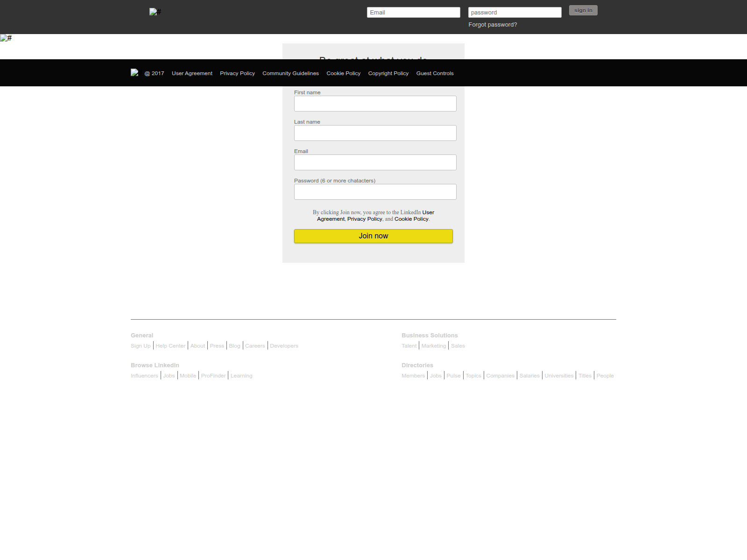Open the Titles directory link
747x560 pixels.
coord(585,376)
